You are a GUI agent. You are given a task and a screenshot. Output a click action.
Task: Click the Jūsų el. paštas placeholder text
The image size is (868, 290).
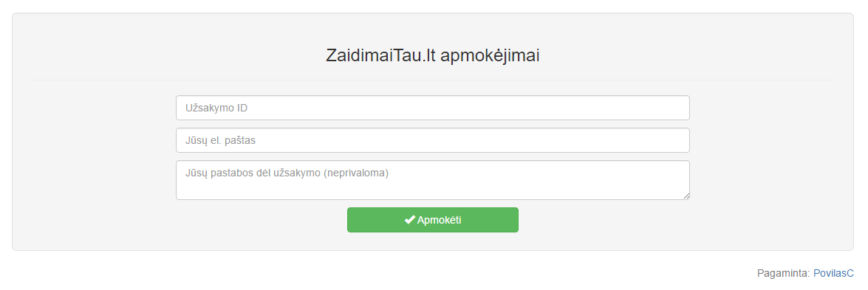[x=220, y=140]
